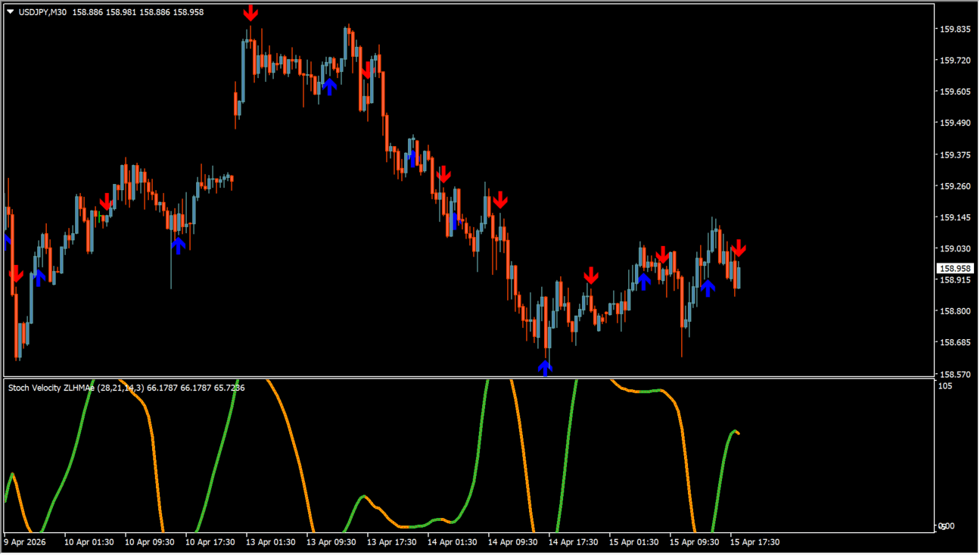This screenshot has height=555, width=980.
Task: Click the current price tag 158.958
Action: pyautogui.click(x=954, y=269)
